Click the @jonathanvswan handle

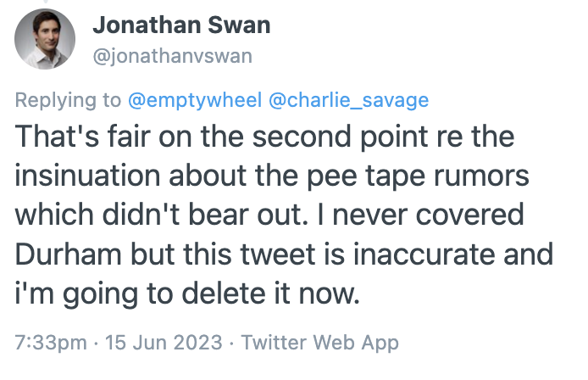pyautogui.click(x=172, y=55)
